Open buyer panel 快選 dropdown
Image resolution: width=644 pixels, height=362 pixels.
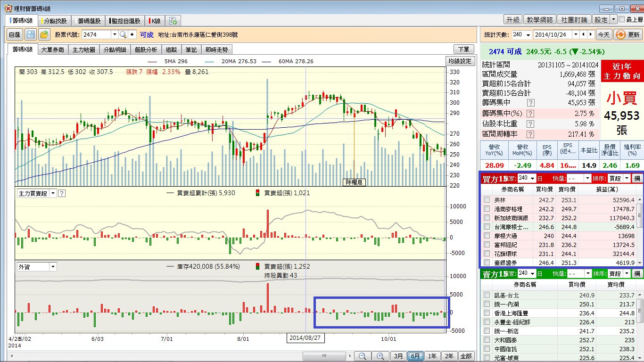point(587,178)
